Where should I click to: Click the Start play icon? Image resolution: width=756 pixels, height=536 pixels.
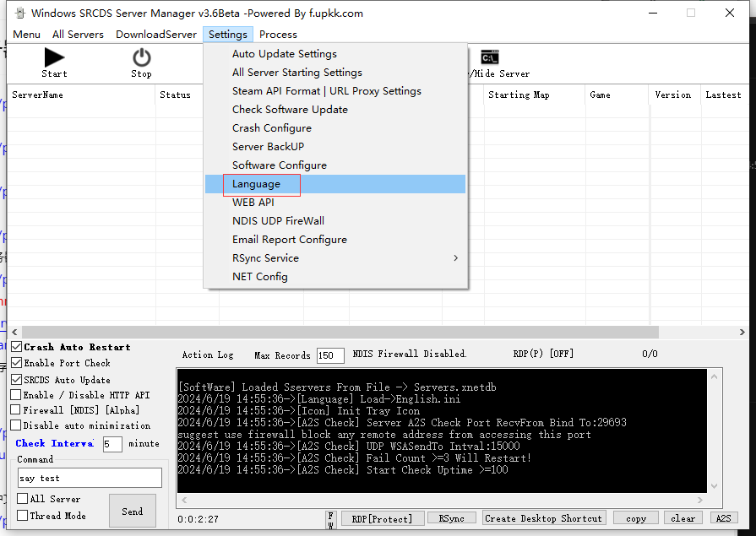point(54,57)
